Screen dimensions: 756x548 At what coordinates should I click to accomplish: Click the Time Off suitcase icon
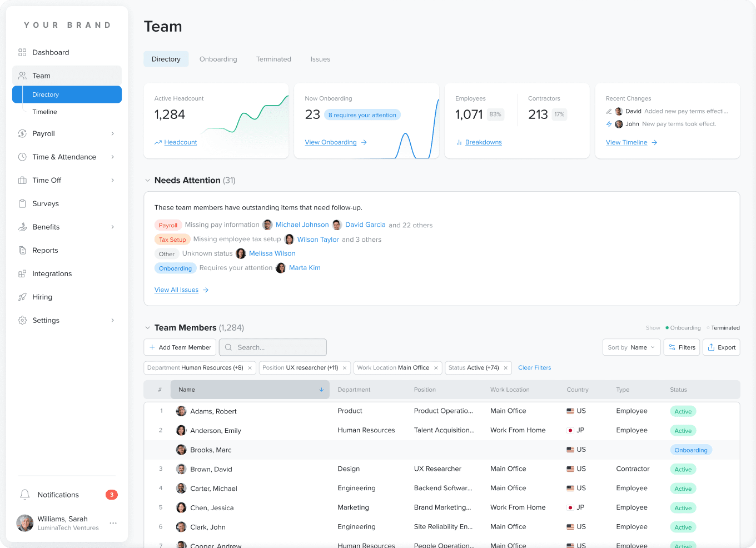pyautogui.click(x=22, y=180)
